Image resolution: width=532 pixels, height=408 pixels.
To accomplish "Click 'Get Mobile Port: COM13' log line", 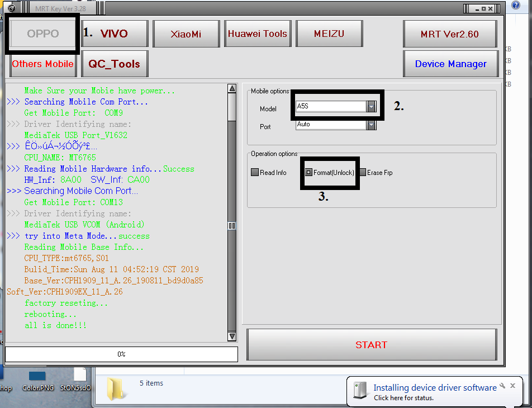I will tap(74, 202).
